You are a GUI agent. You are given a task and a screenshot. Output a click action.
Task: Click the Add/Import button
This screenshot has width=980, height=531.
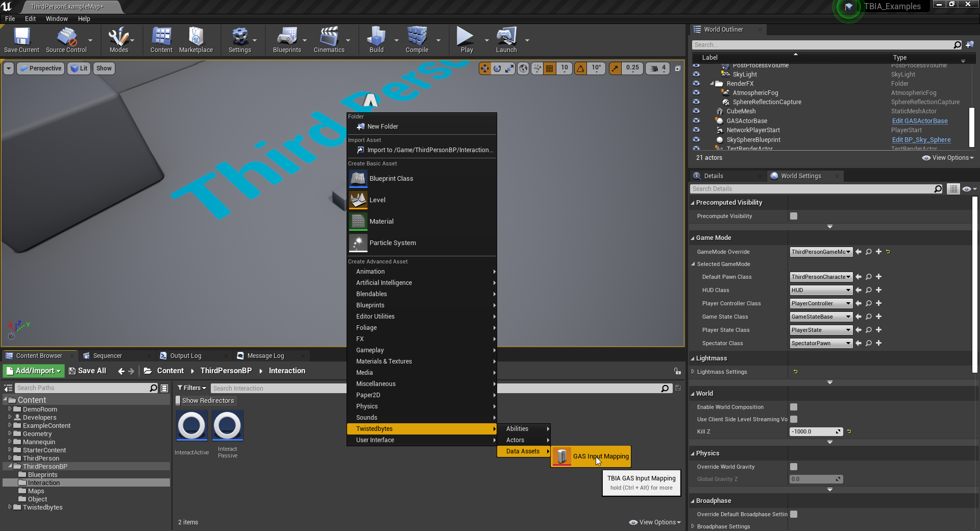(34, 371)
